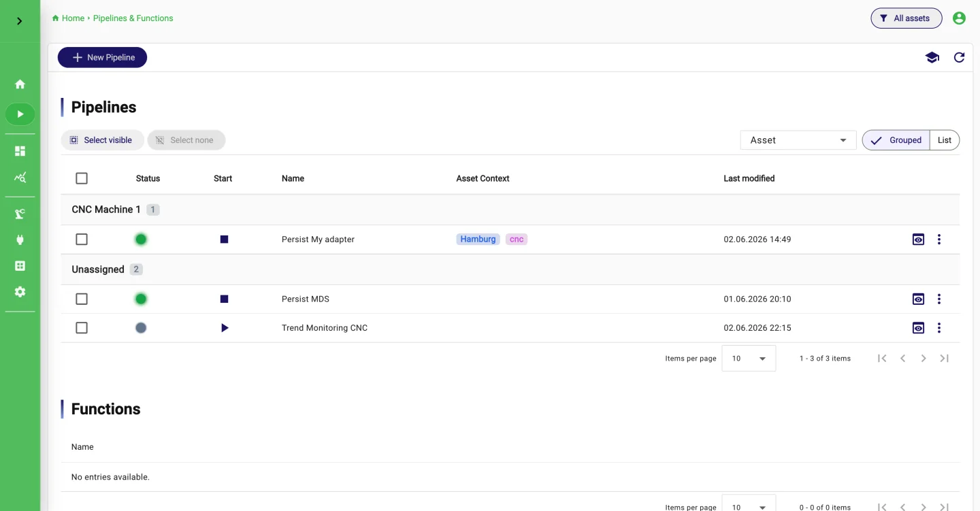Check the Trend Monitoring CNC row checkbox
The image size is (980, 511).
click(x=82, y=328)
